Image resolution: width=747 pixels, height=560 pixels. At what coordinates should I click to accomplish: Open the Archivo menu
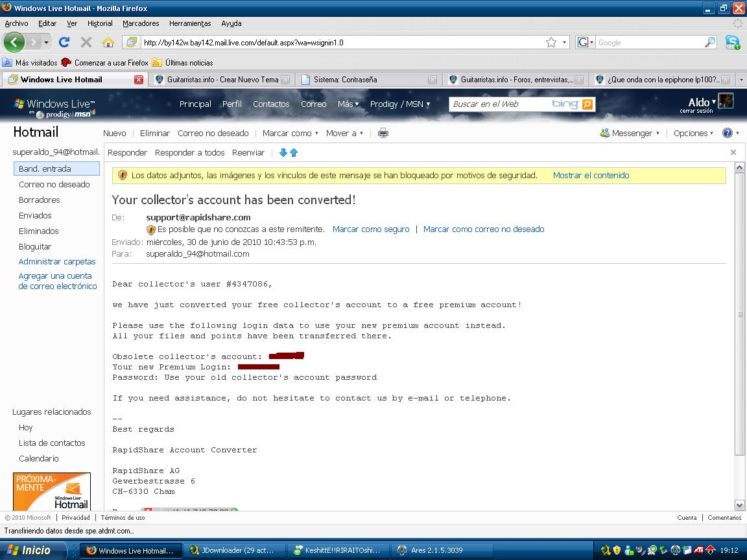pyautogui.click(x=16, y=23)
